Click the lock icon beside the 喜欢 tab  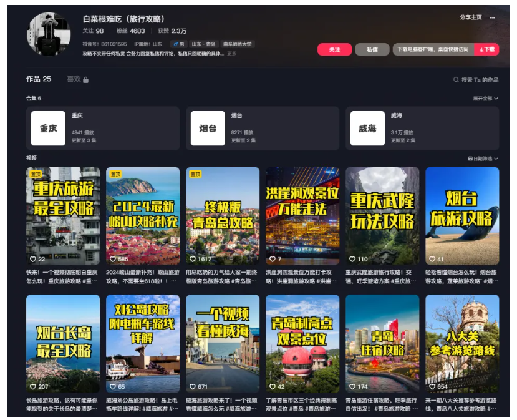pyautogui.click(x=84, y=81)
